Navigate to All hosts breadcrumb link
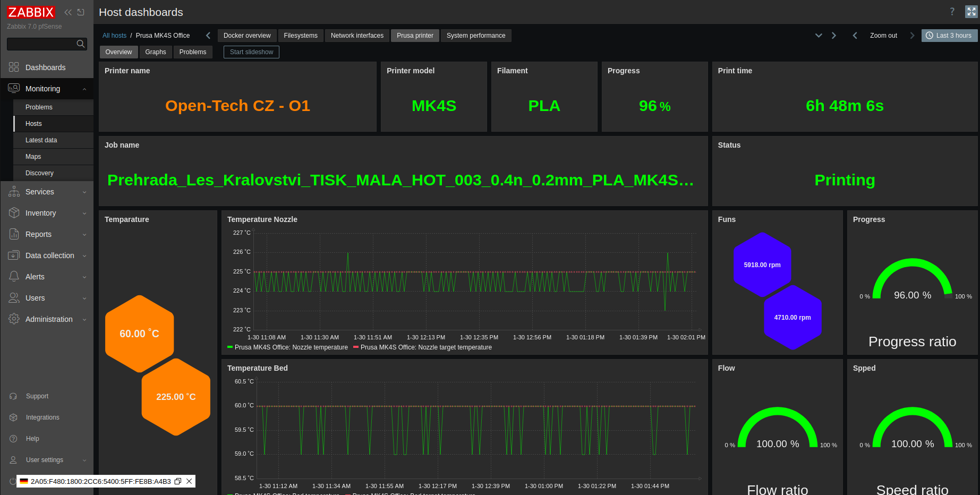Screen dimensions: 980x495 (x=114, y=35)
